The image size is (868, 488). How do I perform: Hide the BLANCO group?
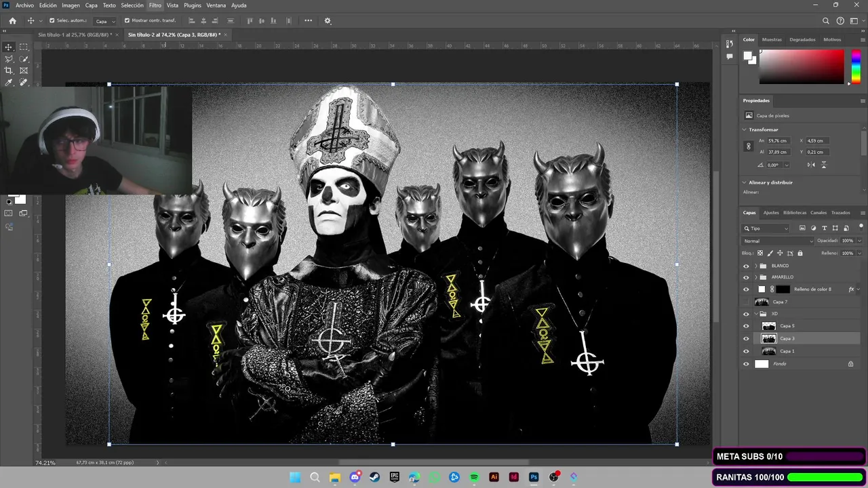747,266
